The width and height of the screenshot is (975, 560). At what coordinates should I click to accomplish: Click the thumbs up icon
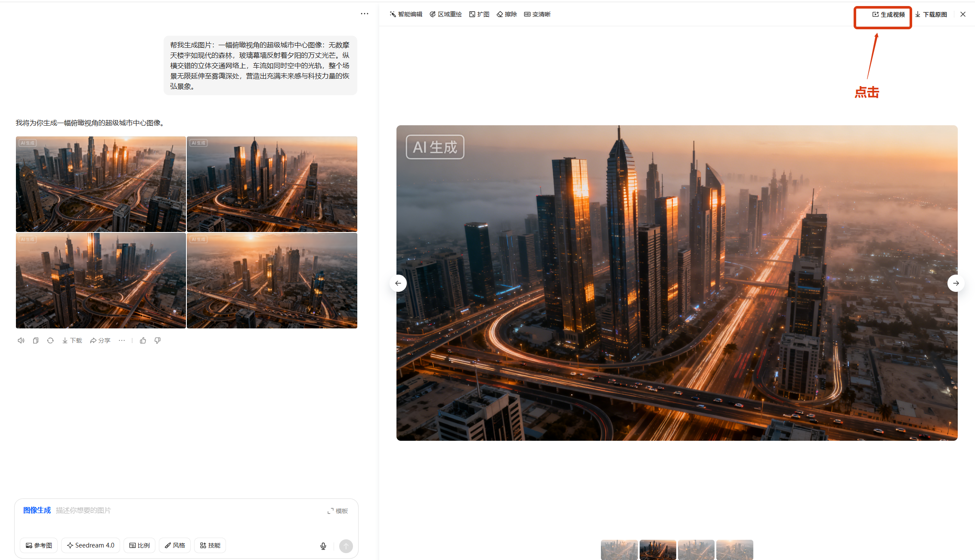pyautogui.click(x=143, y=340)
